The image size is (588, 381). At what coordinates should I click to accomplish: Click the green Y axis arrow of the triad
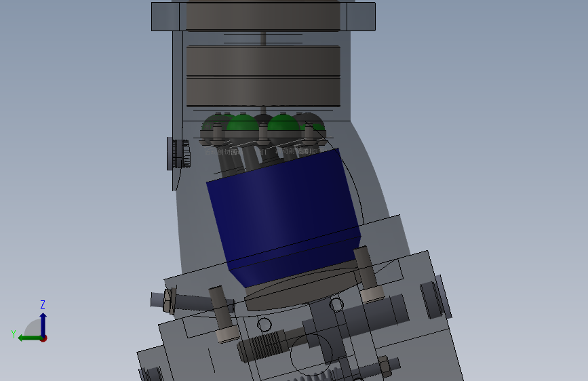point(29,338)
